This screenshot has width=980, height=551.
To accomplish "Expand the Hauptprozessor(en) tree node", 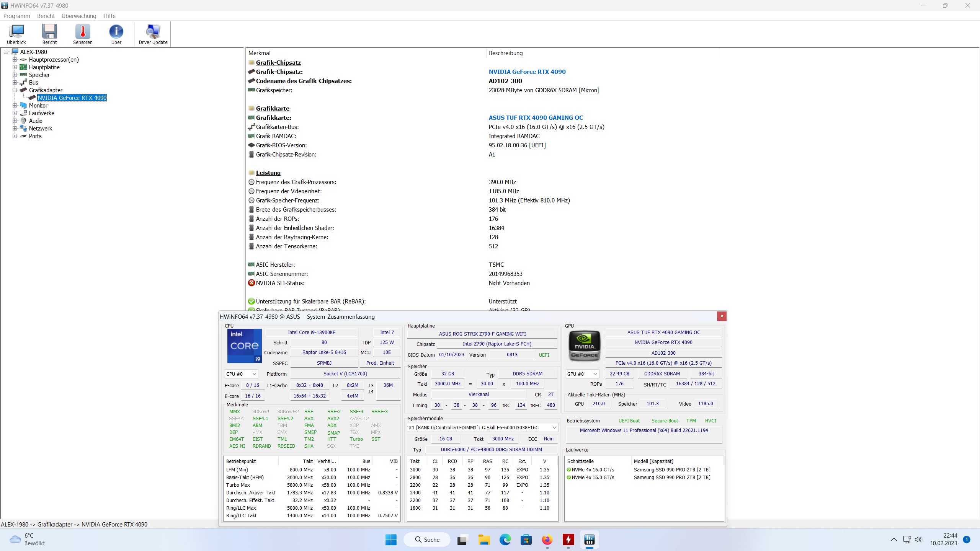I will click(x=15, y=60).
